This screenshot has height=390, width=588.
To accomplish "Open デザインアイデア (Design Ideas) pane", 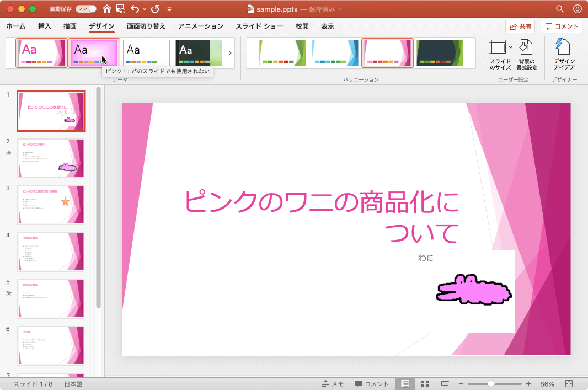I will click(564, 55).
